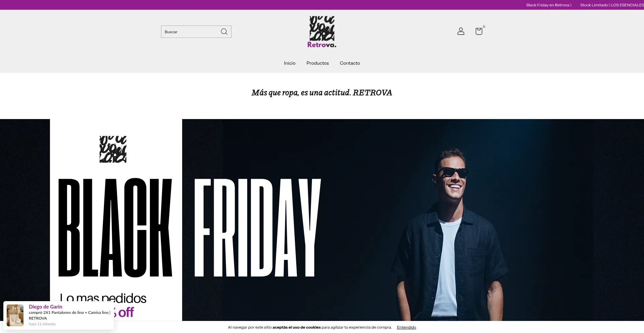Click the 'Más que ropa' tagline text

coord(322,93)
